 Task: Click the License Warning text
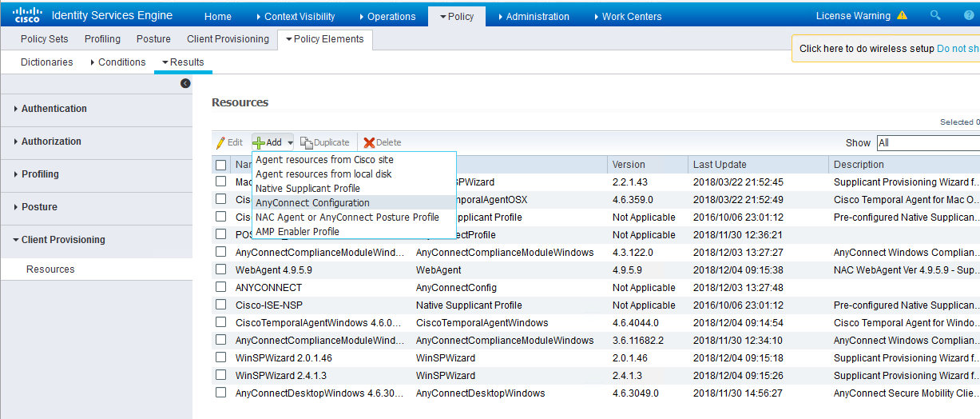coord(853,16)
